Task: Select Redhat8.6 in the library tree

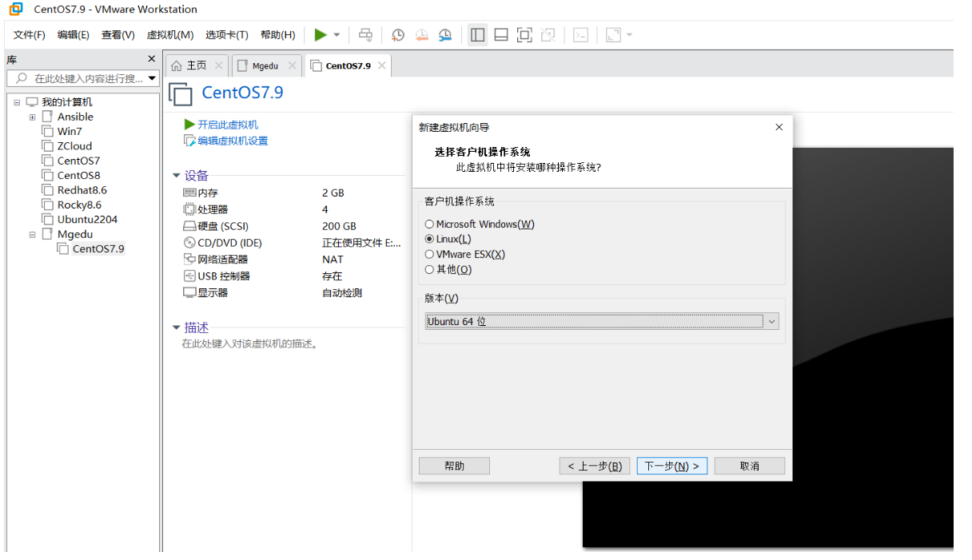Action: [x=82, y=190]
